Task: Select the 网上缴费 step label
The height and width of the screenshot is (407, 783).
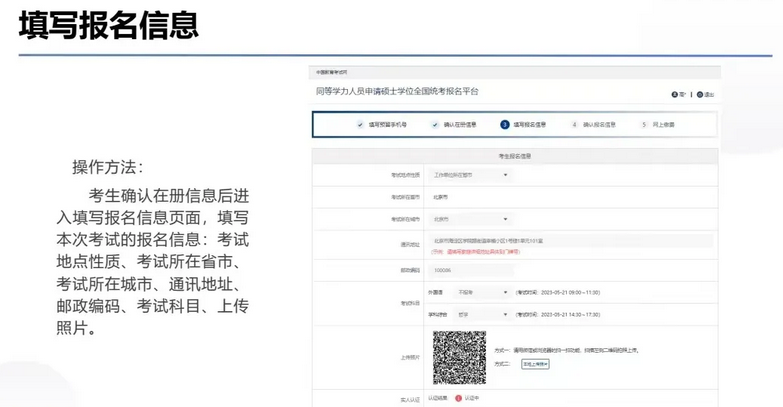Action: pos(664,125)
